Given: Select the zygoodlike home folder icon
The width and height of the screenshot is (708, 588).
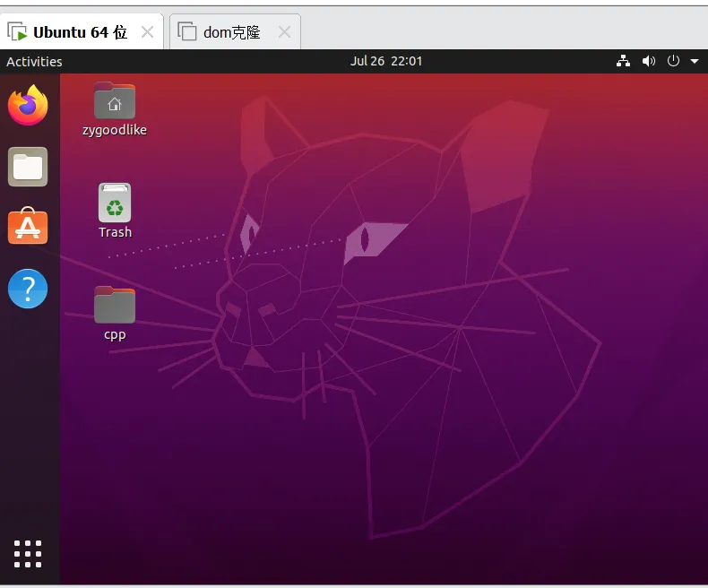Looking at the screenshot, I should click(115, 100).
